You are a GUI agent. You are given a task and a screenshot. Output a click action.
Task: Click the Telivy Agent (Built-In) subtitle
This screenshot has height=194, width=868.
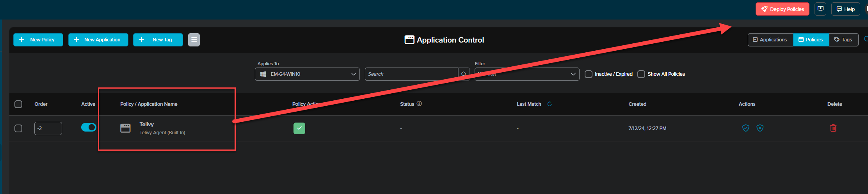pos(162,133)
